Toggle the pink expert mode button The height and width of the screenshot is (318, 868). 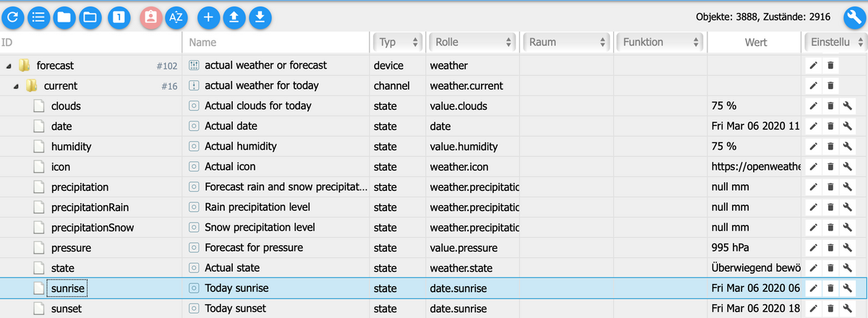click(x=150, y=17)
